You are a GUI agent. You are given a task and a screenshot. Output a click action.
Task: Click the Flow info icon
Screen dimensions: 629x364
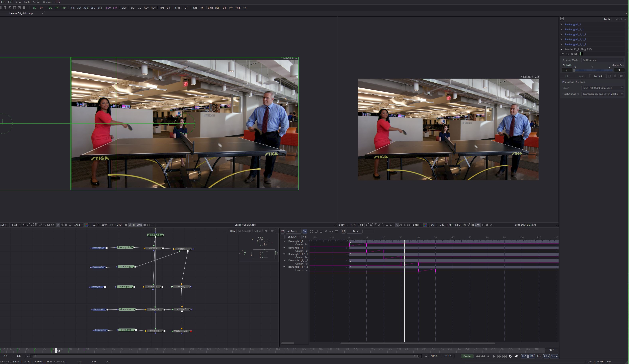click(x=266, y=231)
